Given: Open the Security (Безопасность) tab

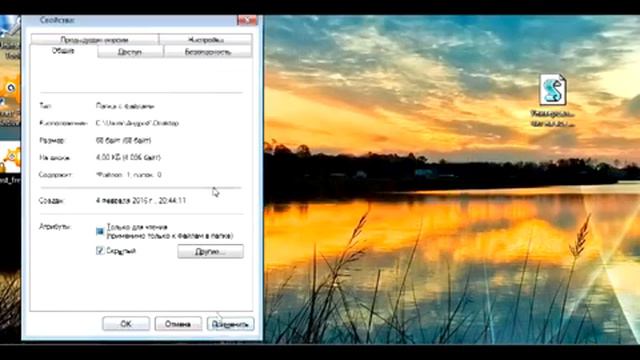Looking at the screenshot, I should tap(208, 52).
